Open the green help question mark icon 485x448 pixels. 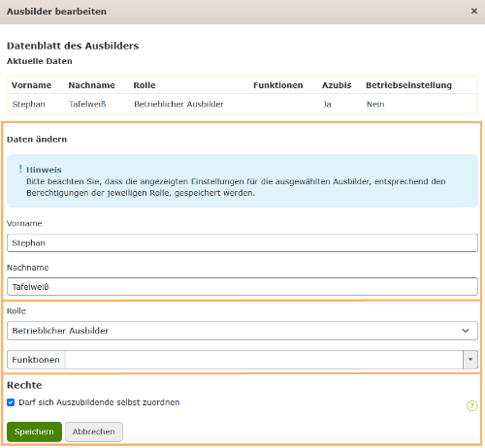click(471, 405)
